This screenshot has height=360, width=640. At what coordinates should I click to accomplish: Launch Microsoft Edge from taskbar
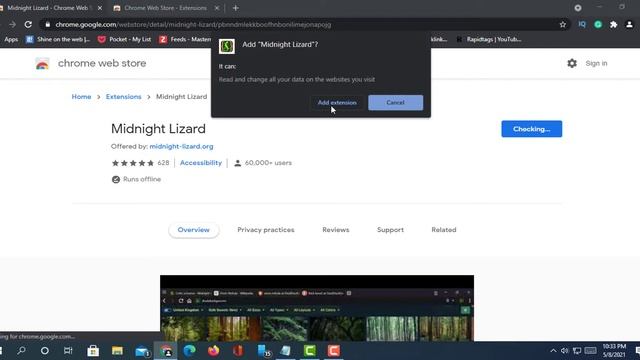click(x=189, y=351)
